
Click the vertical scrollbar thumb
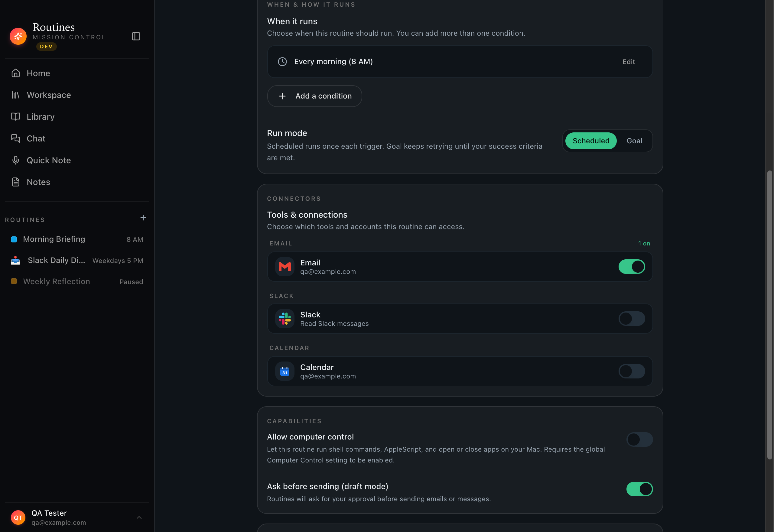[769, 315]
